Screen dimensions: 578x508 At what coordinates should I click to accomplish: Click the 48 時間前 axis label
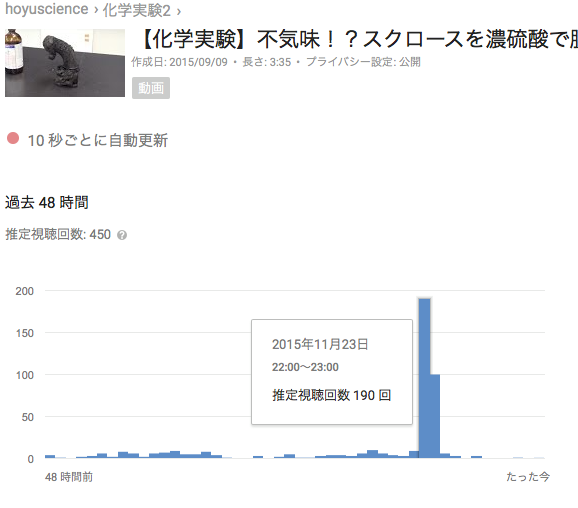point(69,477)
